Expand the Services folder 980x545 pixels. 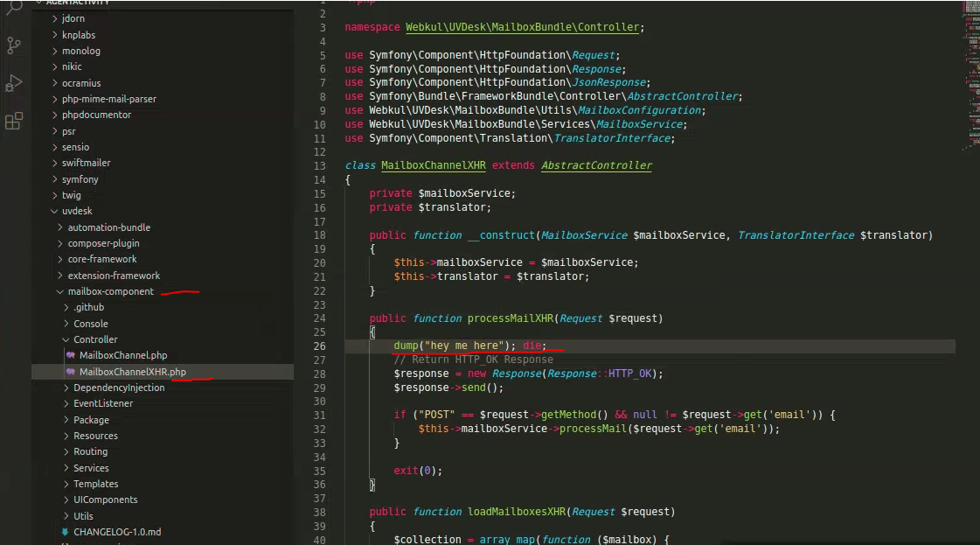pyautogui.click(x=66, y=468)
